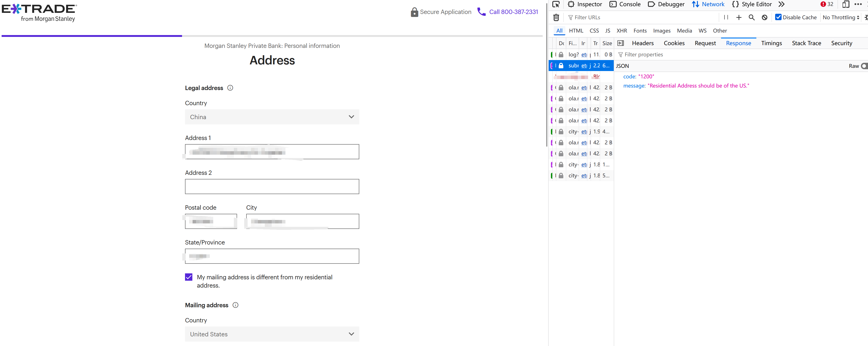Open network search magnifier icon

click(x=751, y=17)
